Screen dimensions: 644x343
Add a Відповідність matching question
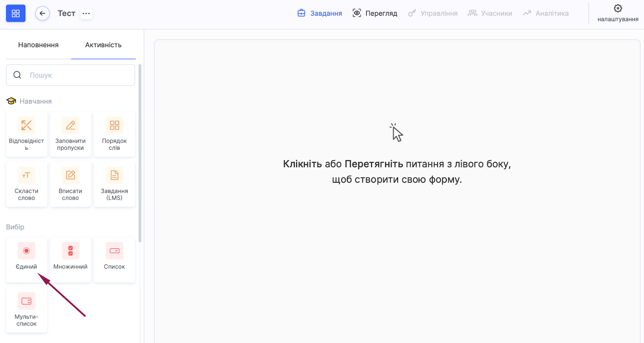27,134
